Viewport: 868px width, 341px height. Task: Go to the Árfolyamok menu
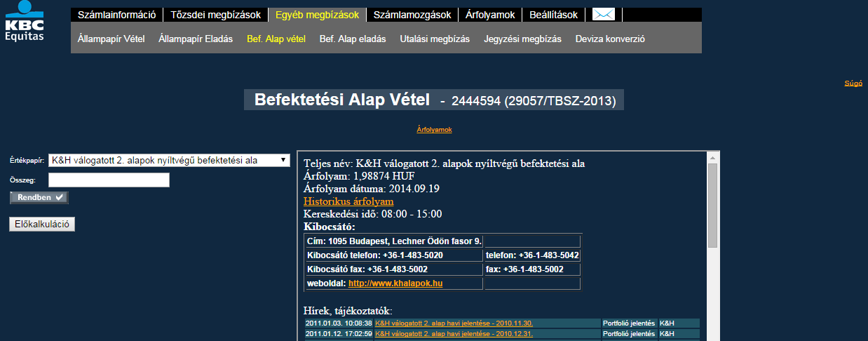coord(490,15)
